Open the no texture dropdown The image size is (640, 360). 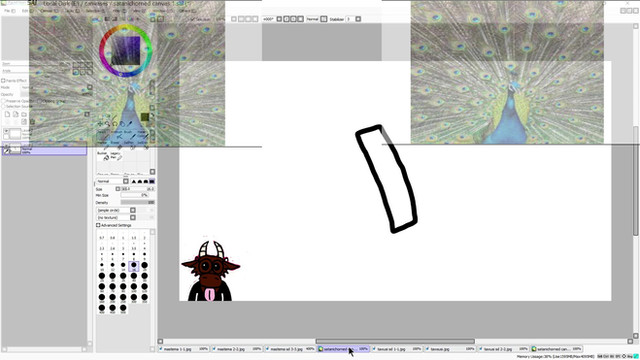[x=133, y=218]
